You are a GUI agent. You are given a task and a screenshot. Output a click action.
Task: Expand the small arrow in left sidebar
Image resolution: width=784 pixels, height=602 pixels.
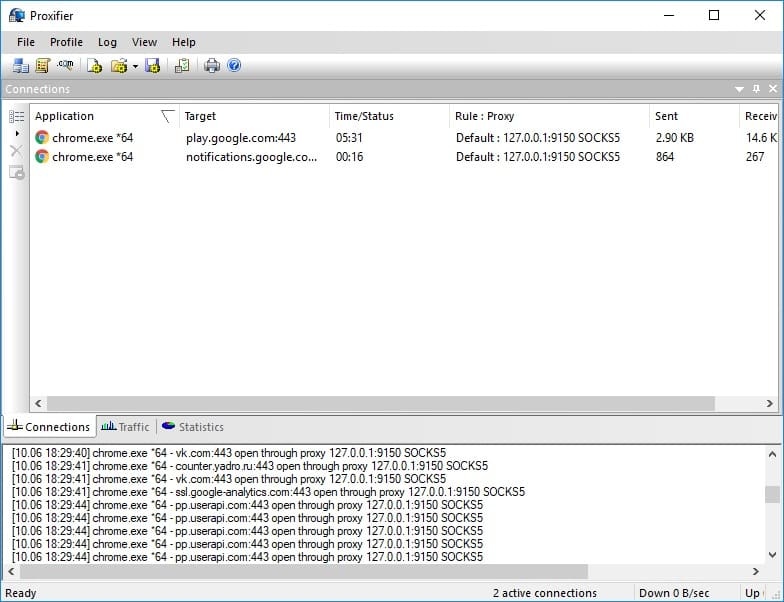tap(16, 133)
